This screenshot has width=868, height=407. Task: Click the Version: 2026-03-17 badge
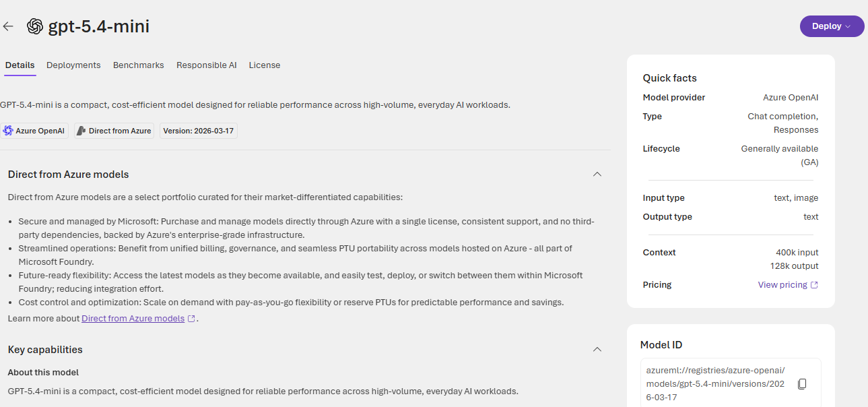pos(198,131)
